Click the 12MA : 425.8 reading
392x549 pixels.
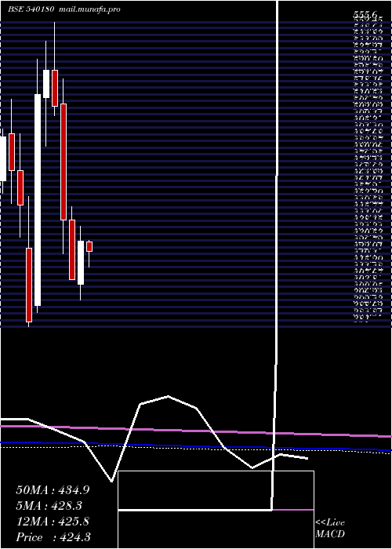click(53, 522)
